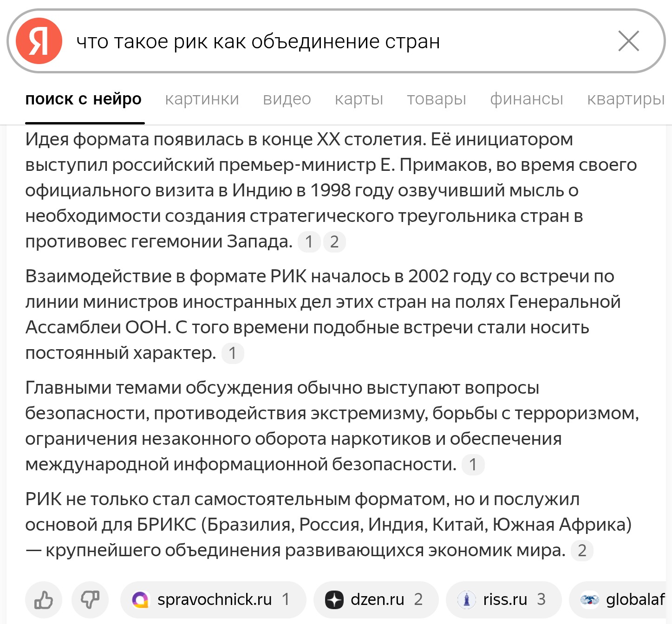The width and height of the screenshot is (672, 624).
Task: Switch to the картинки tab
Action: click(202, 99)
